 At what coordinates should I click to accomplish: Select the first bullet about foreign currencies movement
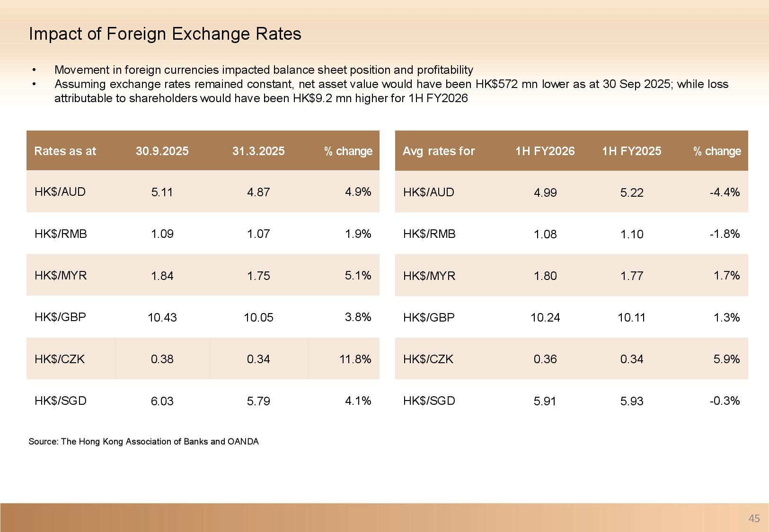click(264, 70)
